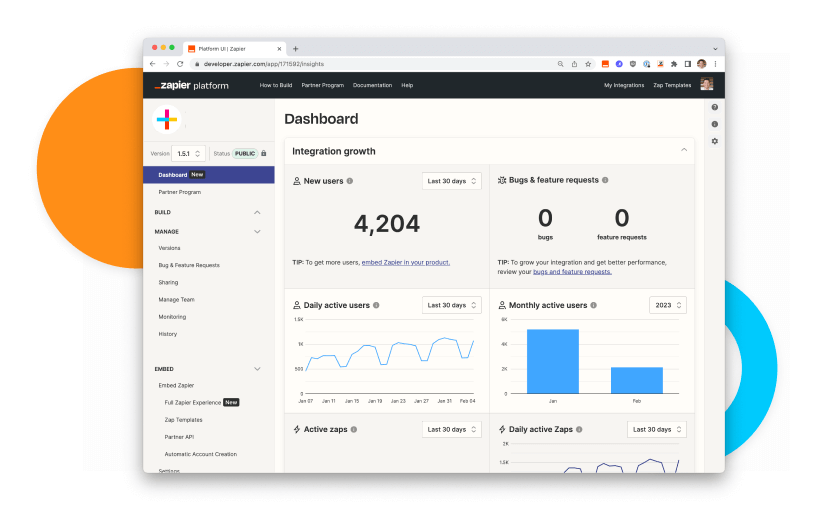This screenshot has height=526, width=828.
Task: Click the user profile avatar in Zapier header
Action: 706,85
